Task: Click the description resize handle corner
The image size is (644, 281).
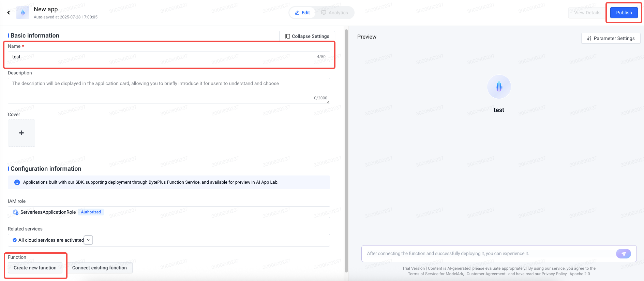Action: click(328, 102)
